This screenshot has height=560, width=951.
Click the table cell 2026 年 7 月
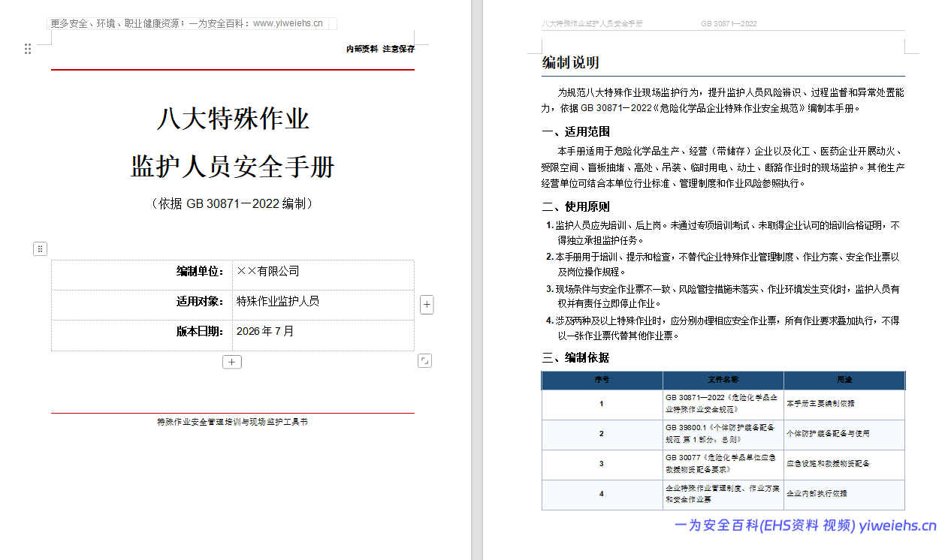click(x=323, y=335)
